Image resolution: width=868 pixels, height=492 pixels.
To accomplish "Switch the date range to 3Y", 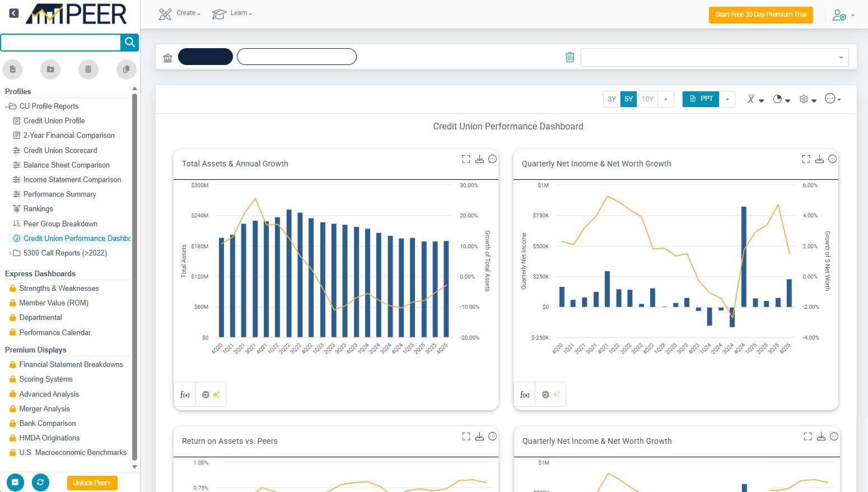I will pos(612,99).
